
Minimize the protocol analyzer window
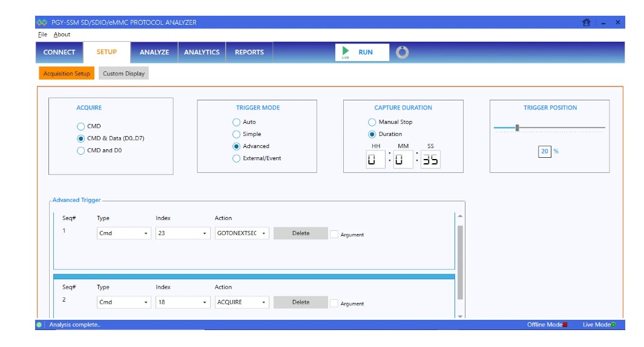click(x=603, y=22)
